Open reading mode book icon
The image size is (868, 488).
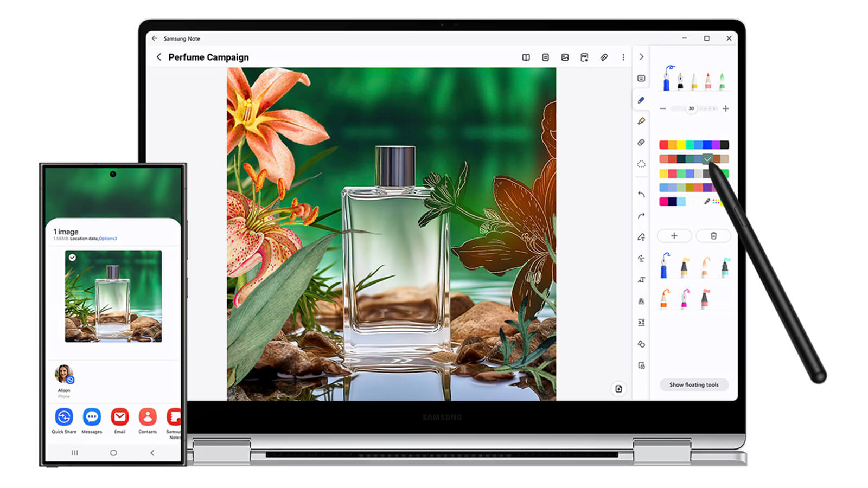coord(526,57)
